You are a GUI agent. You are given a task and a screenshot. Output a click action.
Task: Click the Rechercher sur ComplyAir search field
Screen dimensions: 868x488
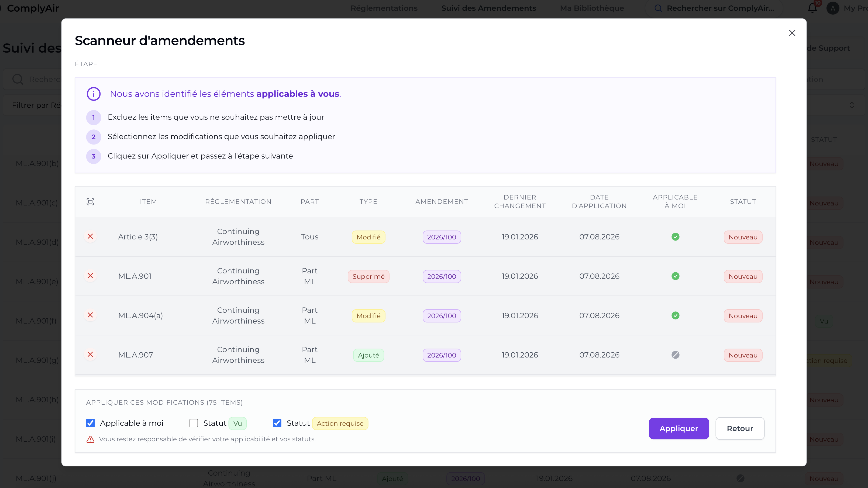720,8
